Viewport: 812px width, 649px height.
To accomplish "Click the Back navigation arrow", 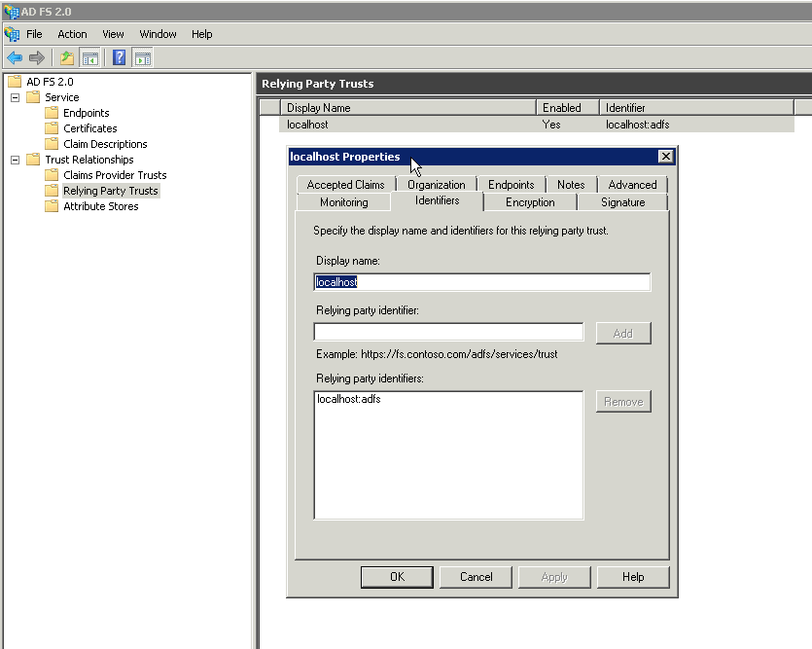I will point(14,57).
